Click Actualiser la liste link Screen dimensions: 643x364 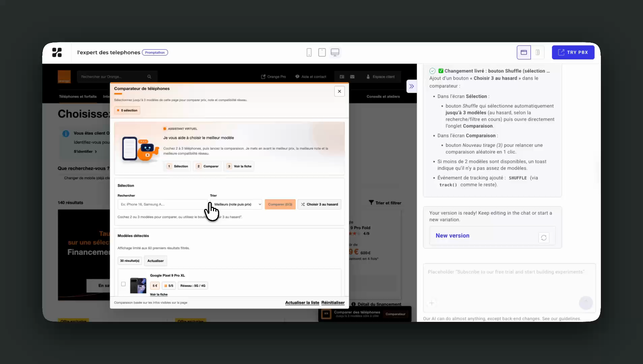[x=302, y=303]
